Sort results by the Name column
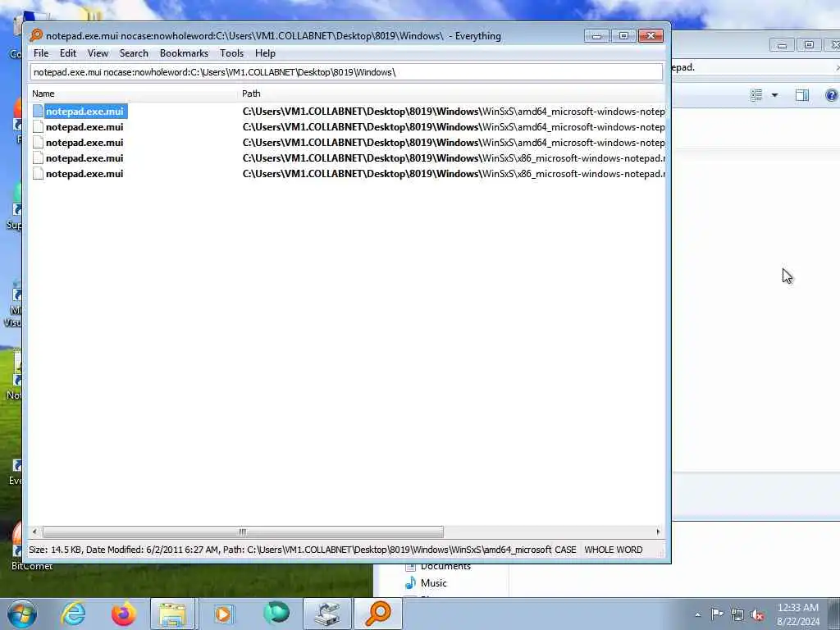Viewport: 840px width, 630px height. [x=133, y=94]
